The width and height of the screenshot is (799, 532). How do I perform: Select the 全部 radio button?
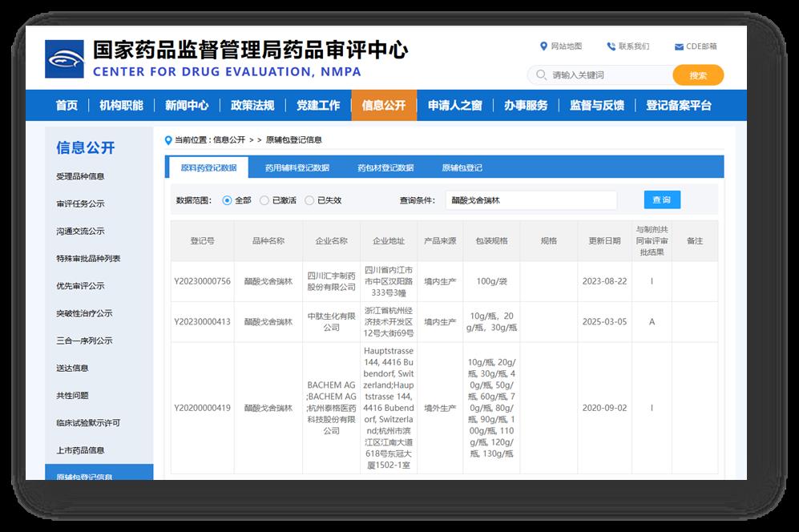[x=228, y=200]
